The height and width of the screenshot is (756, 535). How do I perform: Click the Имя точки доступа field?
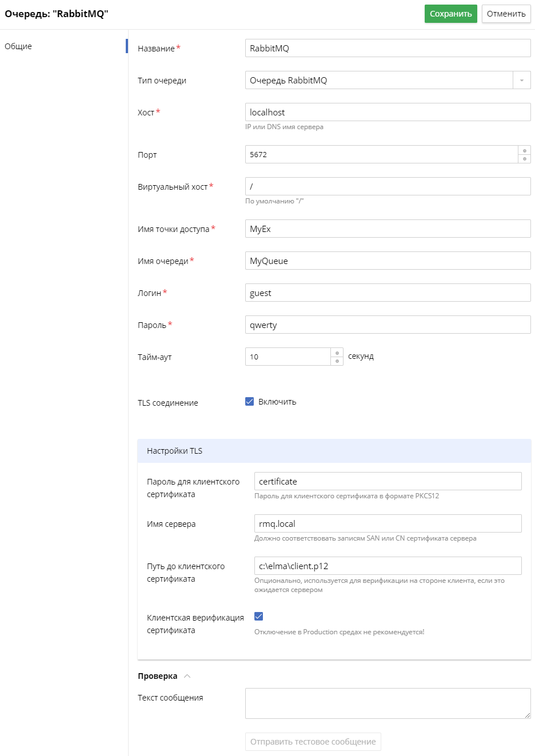coord(388,229)
